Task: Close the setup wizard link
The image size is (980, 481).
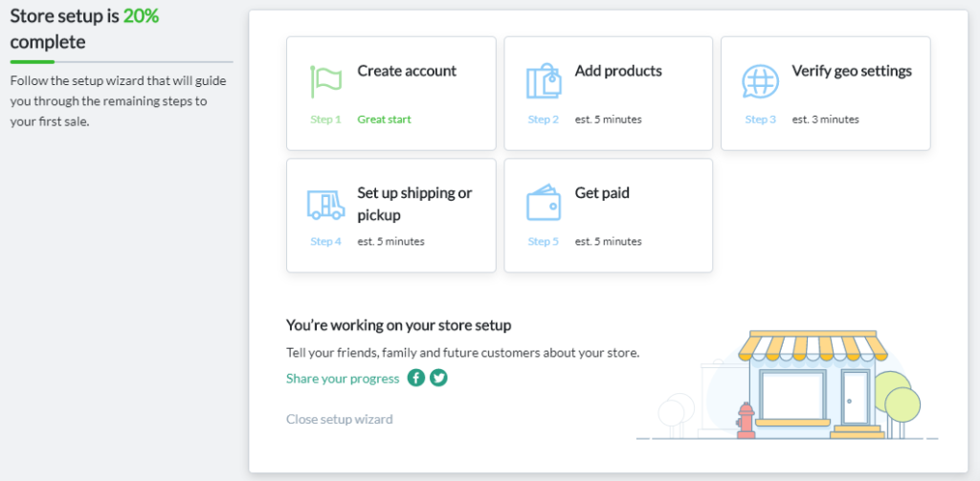Action: [340, 419]
